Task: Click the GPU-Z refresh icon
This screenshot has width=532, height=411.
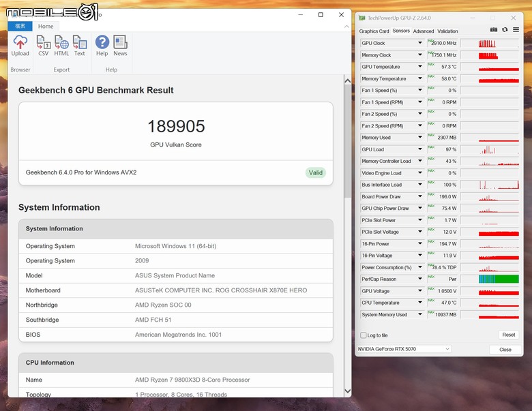Action: (x=505, y=30)
